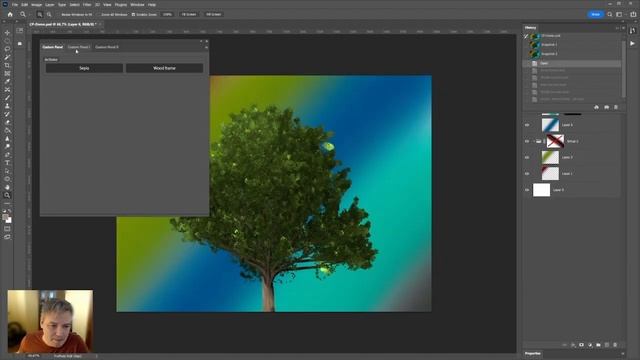Image resolution: width=640 pixels, height=360 pixels.
Task: Select the Type tool
Action: point(7,163)
